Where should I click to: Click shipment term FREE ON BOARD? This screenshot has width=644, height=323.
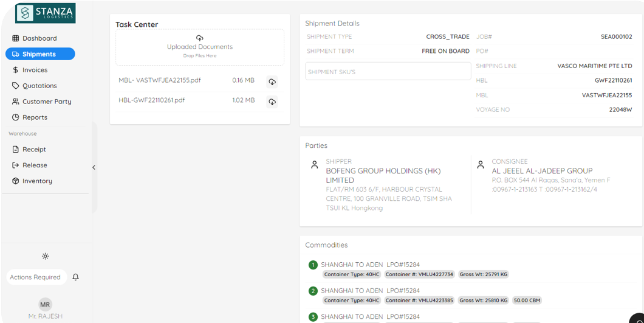[445, 51]
